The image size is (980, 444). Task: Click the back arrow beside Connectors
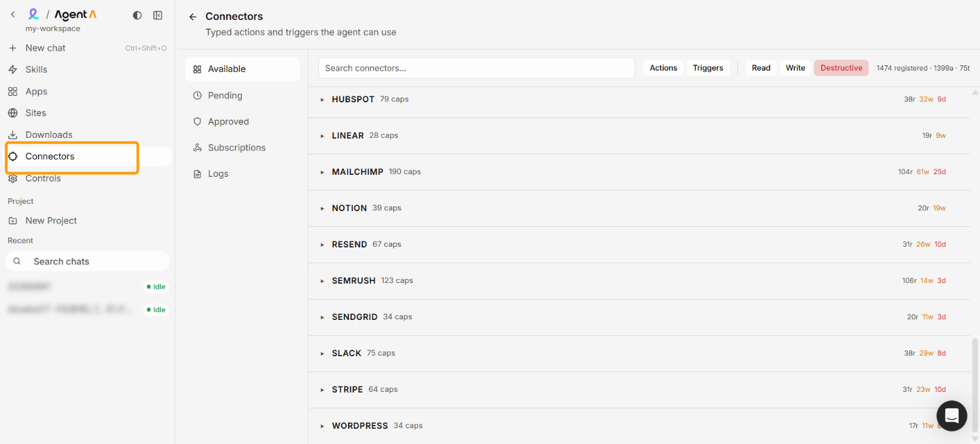coord(192,16)
